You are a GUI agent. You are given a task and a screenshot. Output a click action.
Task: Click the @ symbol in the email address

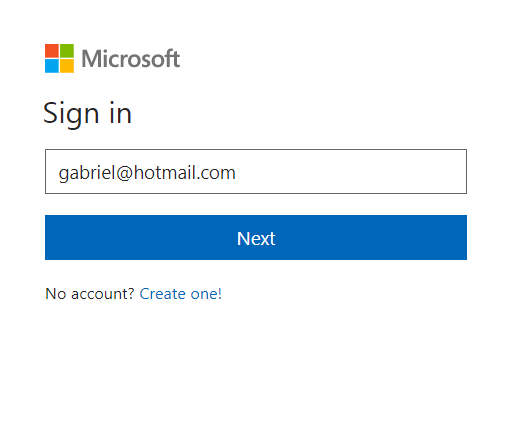[x=125, y=173]
